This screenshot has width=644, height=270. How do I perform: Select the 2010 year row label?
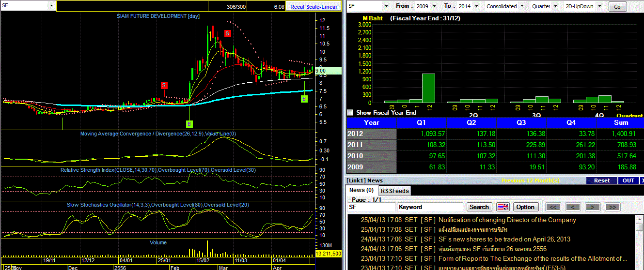[x=372, y=156]
